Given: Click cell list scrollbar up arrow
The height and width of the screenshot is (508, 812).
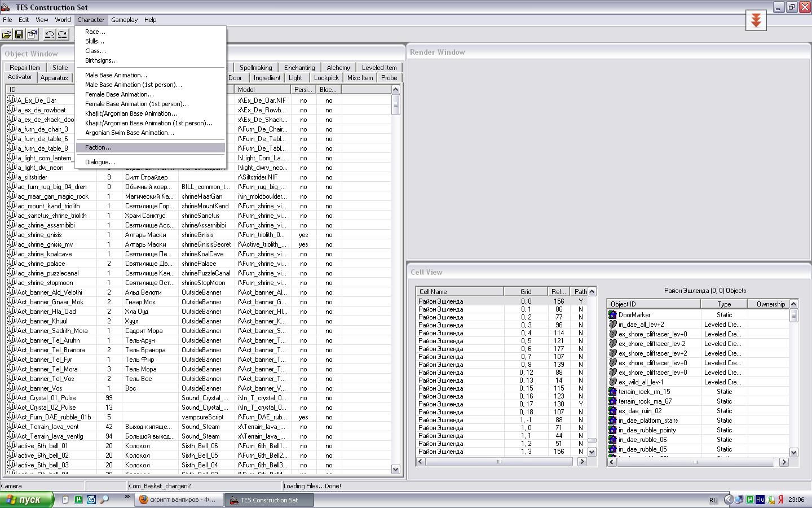Looking at the screenshot, I should (592, 291).
